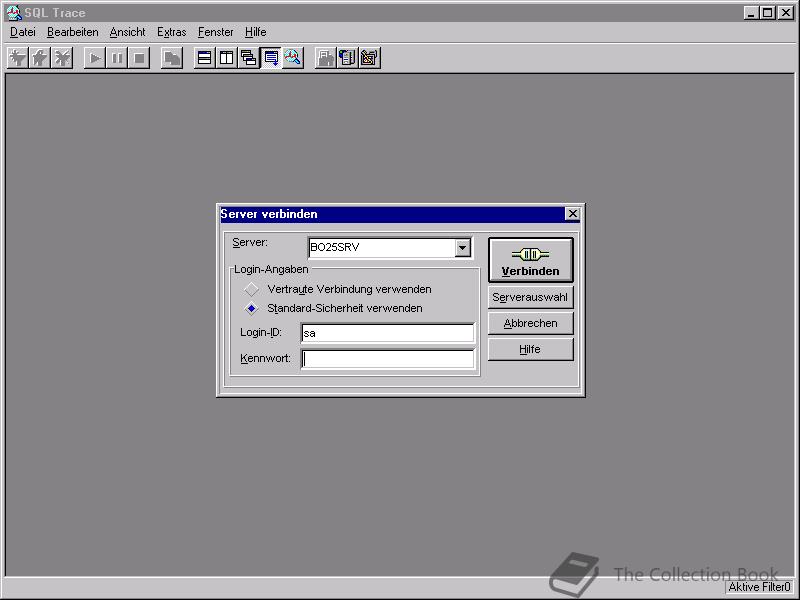Open the Datei menu
This screenshot has width=800, height=600.
click(x=23, y=32)
